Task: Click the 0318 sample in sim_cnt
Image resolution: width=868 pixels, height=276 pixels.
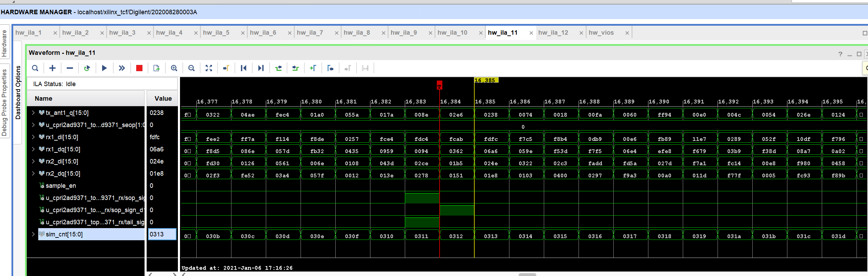Action: [x=665, y=236]
